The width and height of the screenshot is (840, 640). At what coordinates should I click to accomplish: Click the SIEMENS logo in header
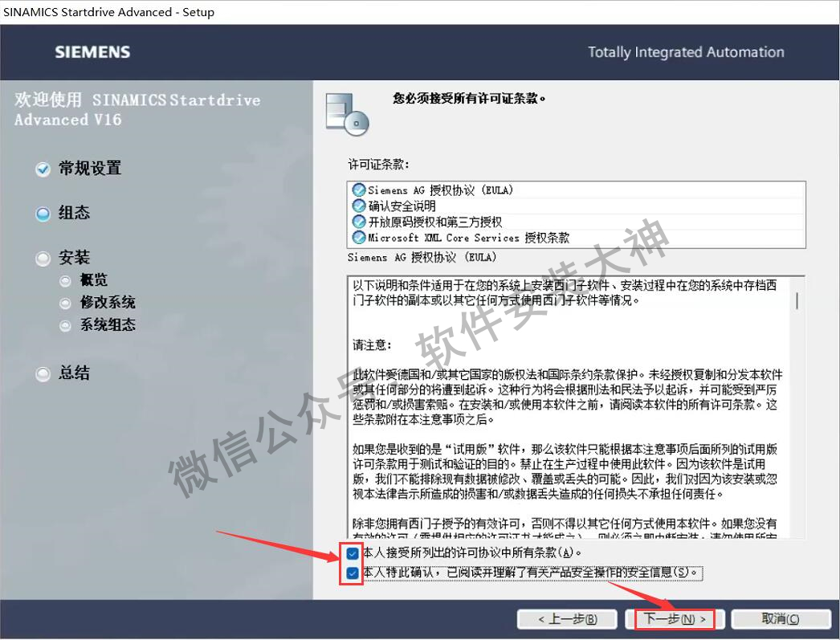[92, 52]
